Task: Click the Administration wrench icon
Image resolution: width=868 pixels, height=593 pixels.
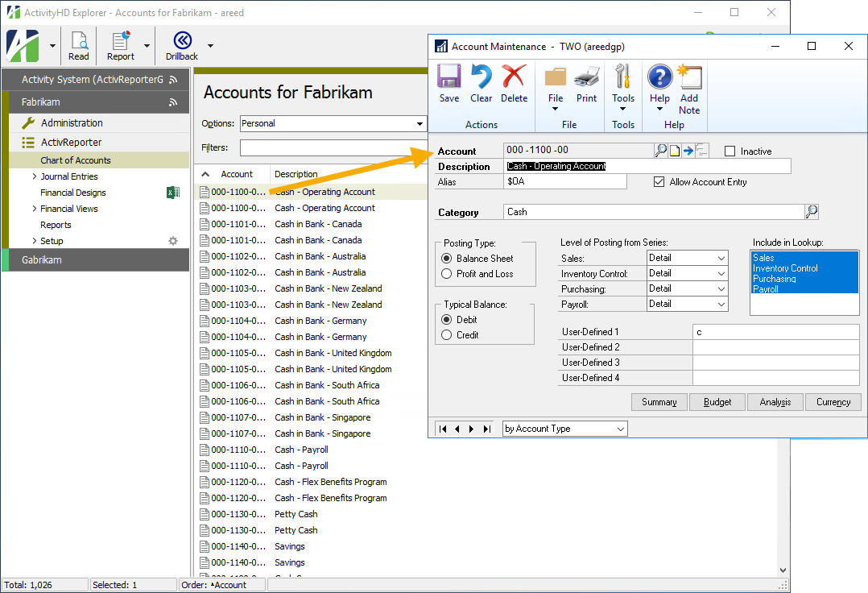Action: point(28,123)
